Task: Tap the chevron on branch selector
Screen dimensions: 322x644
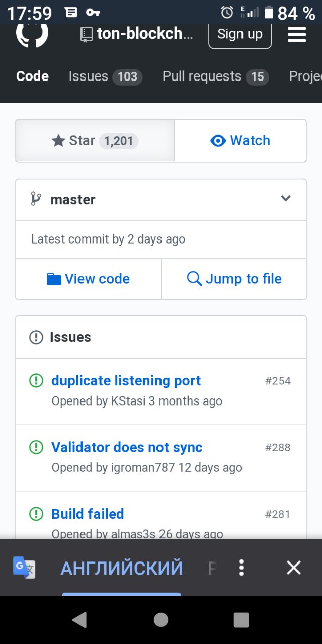Action: [x=286, y=198]
